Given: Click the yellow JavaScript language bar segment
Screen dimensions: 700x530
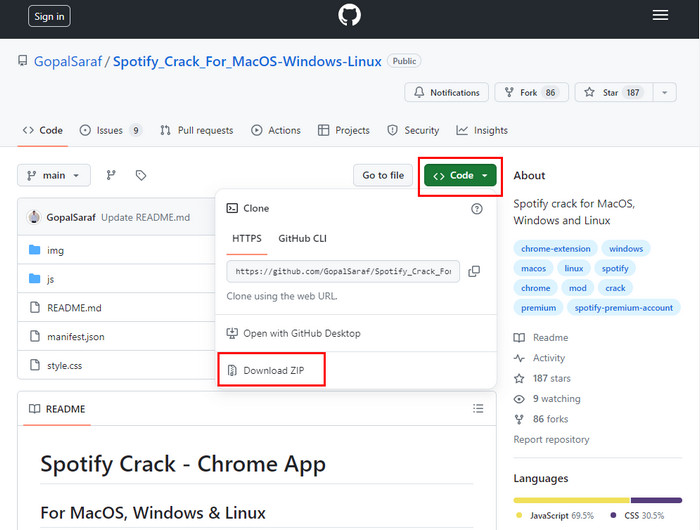Looking at the screenshot, I should (571, 500).
